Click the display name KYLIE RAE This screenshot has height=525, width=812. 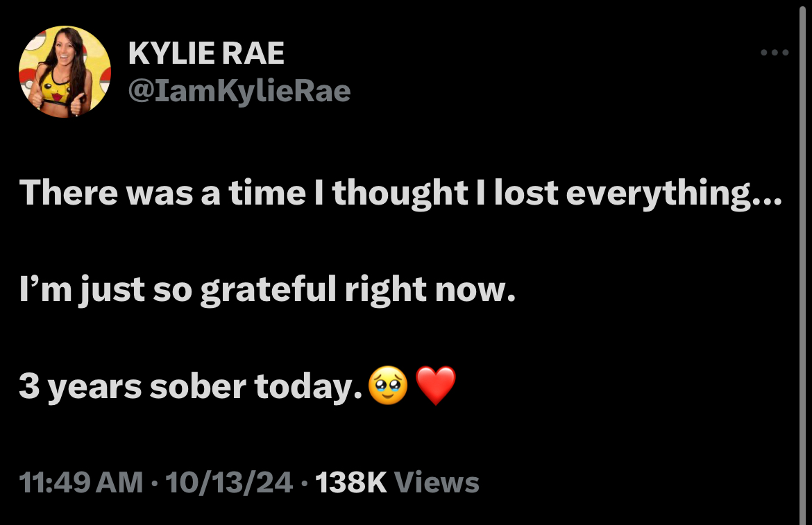click(206, 51)
